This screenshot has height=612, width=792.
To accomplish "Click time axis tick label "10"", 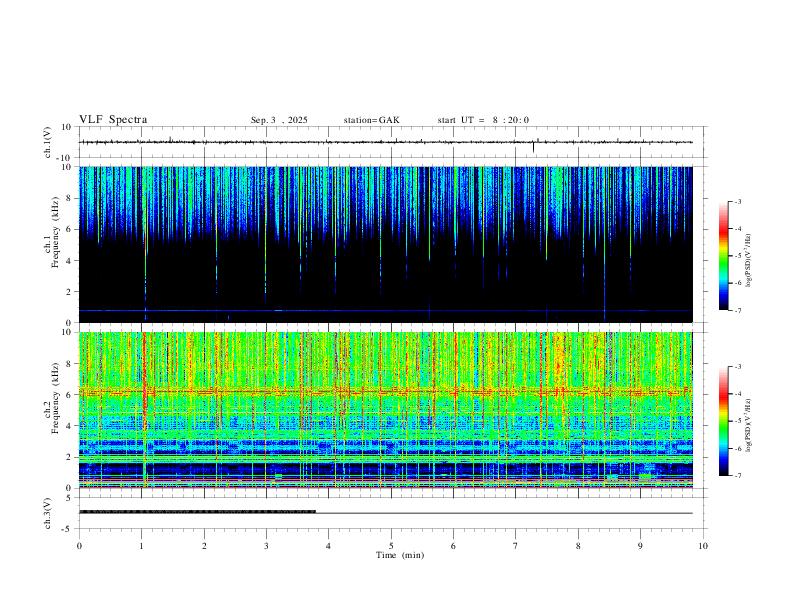I will coord(703,546).
